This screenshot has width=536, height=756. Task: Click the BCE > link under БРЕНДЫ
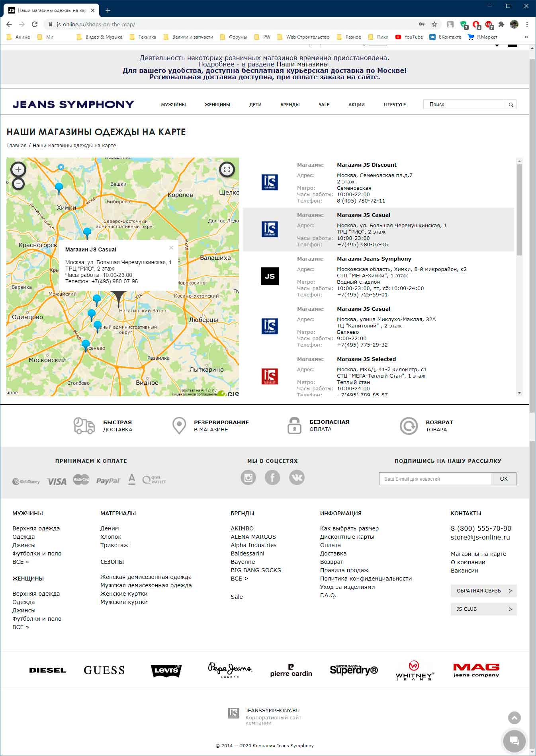click(239, 579)
